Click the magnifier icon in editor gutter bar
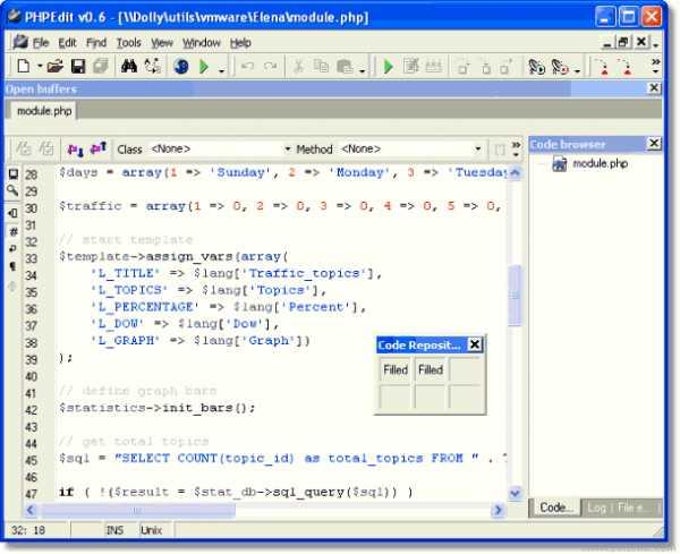This screenshot has width=680, height=554. pos(13,191)
